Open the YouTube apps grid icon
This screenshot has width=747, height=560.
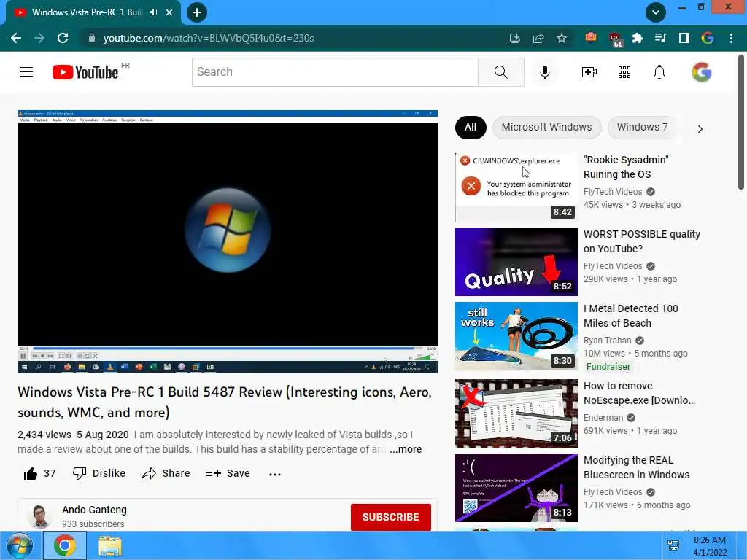(624, 72)
